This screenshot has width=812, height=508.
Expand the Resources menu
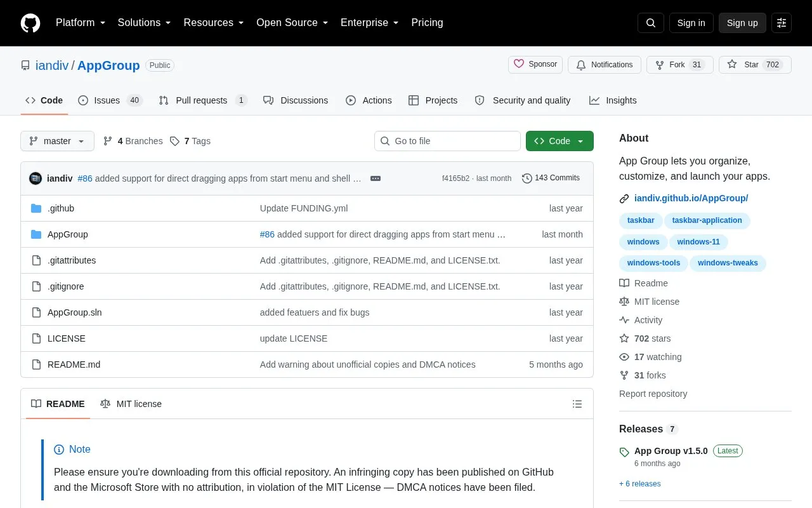(214, 23)
